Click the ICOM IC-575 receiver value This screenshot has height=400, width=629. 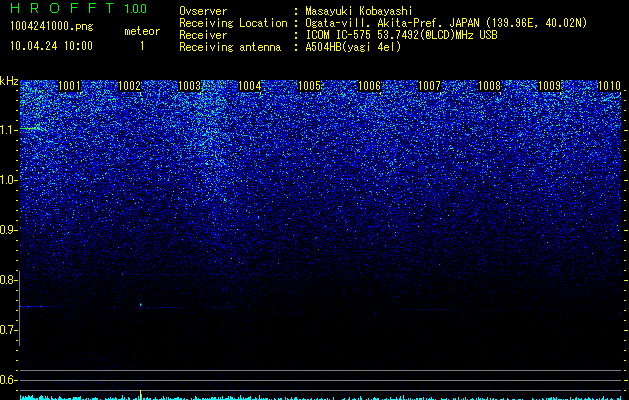click(x=401, y=35)
